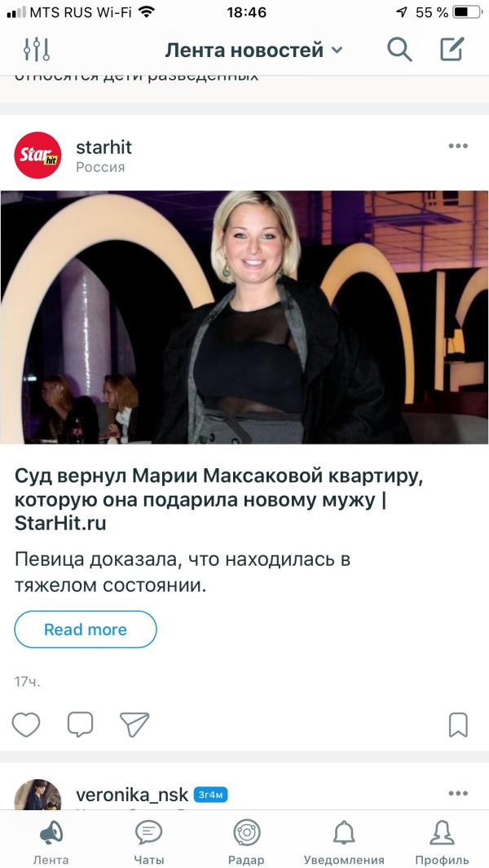The height and width of the screenshot is (868, 489).
Task: Select the Лента tab
Action: [x=51, y=843]
